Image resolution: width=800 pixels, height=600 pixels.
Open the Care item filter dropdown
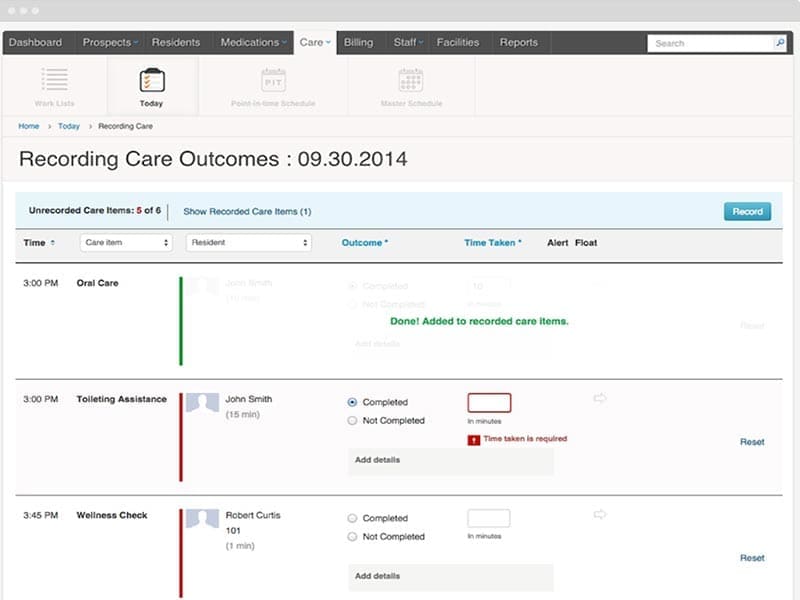pyautogui.click(x=126, y=243)
